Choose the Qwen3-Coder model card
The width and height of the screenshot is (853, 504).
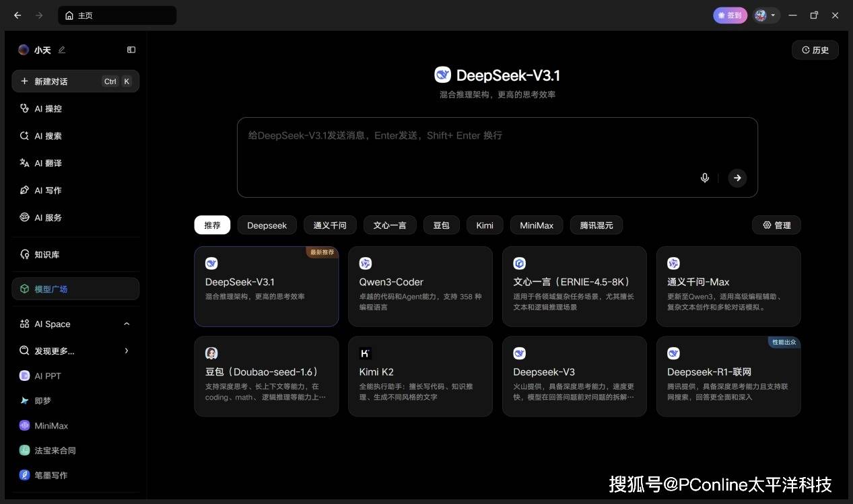420,287
